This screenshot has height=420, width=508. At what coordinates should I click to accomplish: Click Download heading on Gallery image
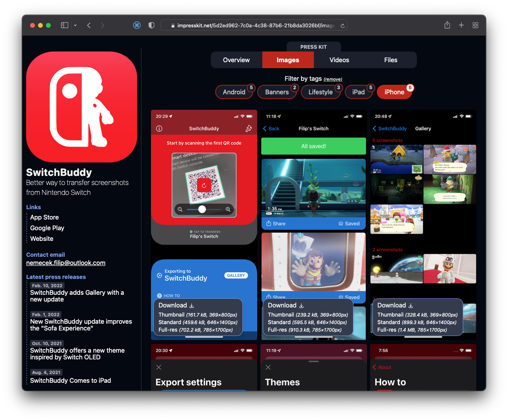[x=395, y=305]
